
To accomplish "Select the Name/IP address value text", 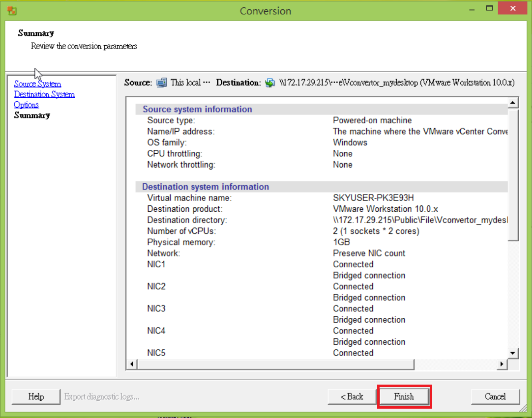I will tap(420, 132).
